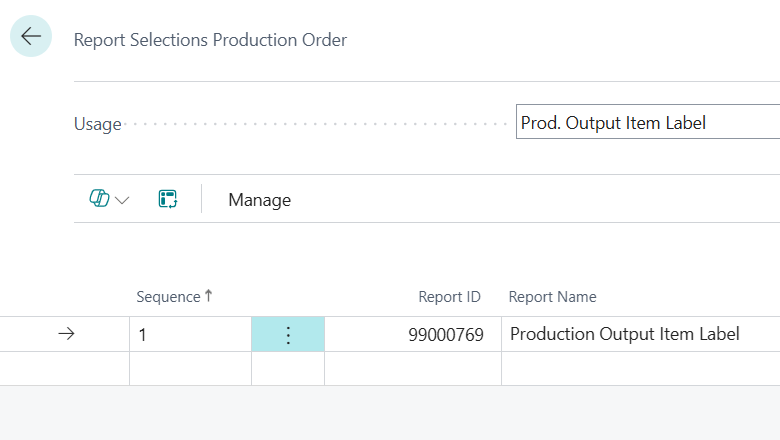Open the Manage menu
Viewport: 780px width, 440px height.
[x=259, y=200]
